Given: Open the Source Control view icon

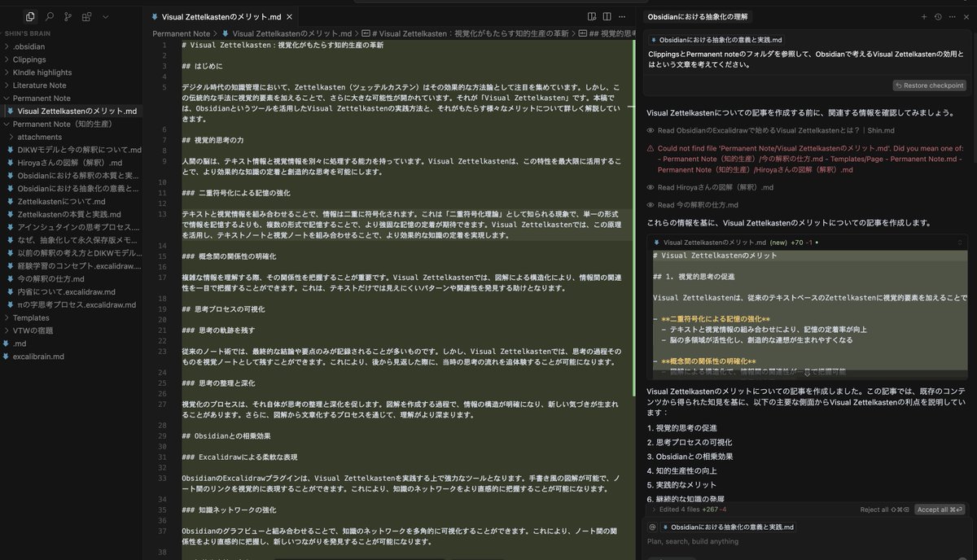Looking at the screenshot, I should (x=68, y=16).
